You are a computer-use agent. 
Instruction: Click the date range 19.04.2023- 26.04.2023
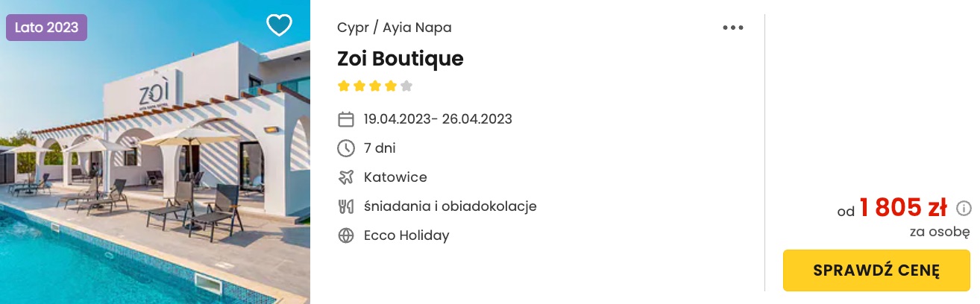438,119
